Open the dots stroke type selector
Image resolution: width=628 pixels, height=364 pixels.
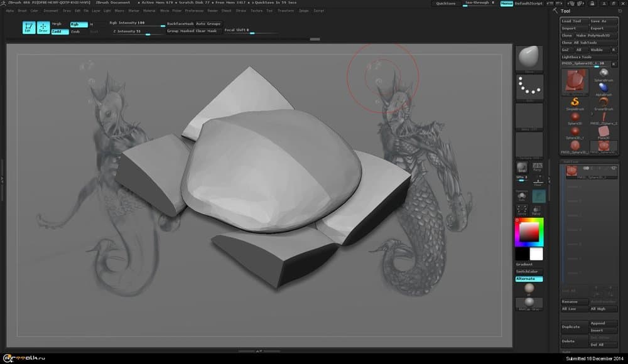click(x=529, y=87)
